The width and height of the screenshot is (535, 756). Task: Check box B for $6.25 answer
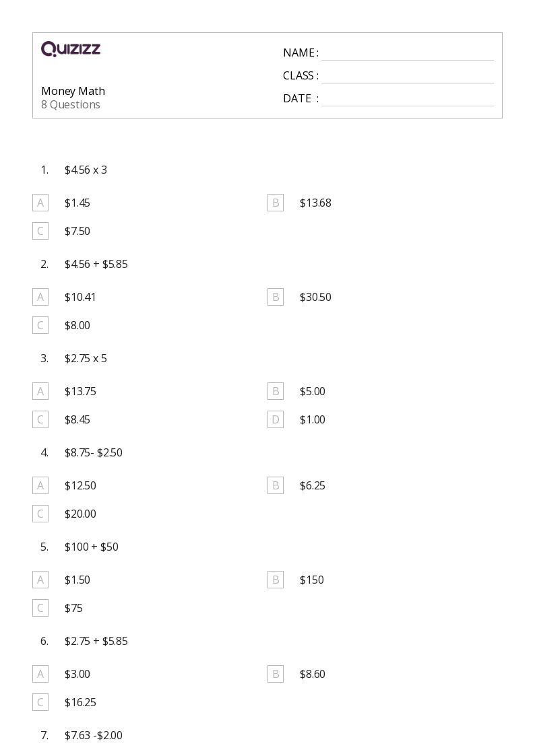click(x=276, y=485)
